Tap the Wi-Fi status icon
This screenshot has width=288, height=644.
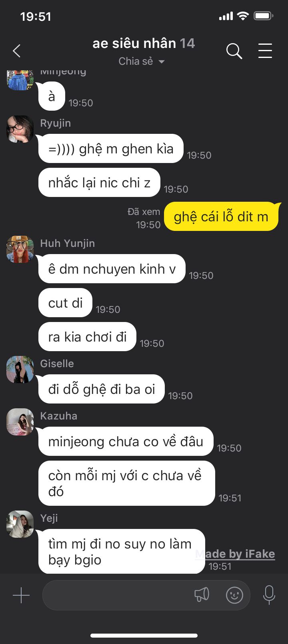click(x=242, y=16)
